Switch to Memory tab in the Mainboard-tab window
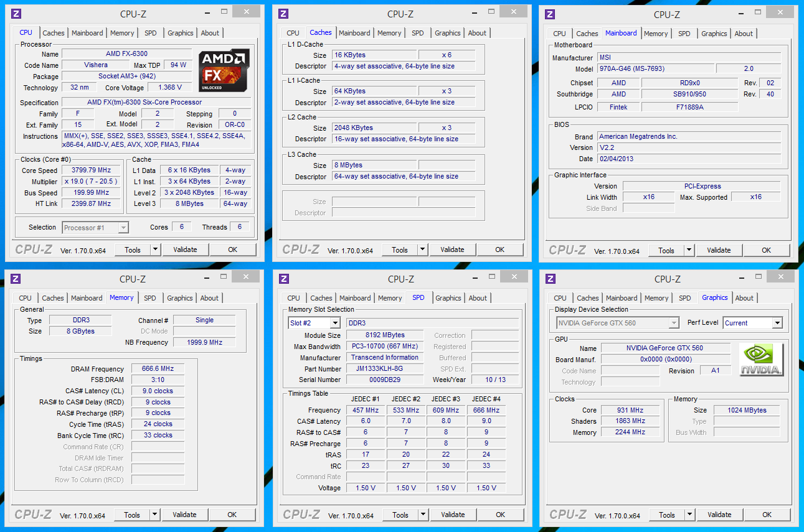Image resolution: width=804 pixels, height=532 pixels. click(x=656, y=34)
